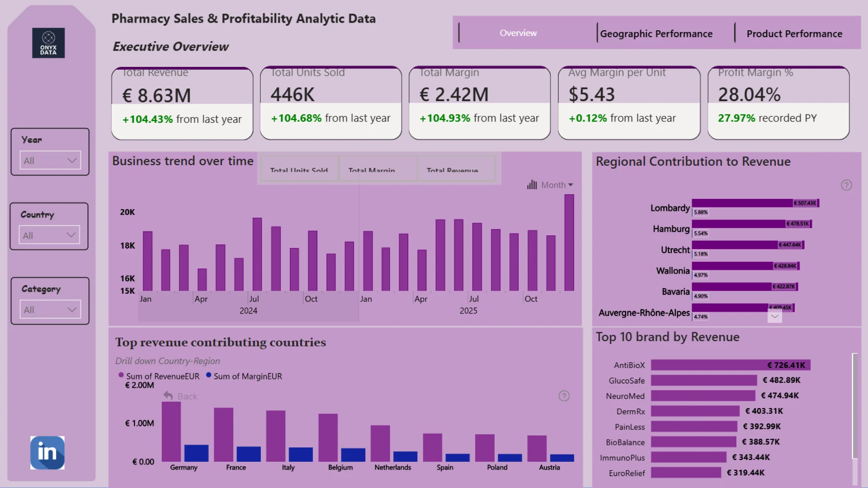
Task: Click the Onyx Data logo
Action: [48, 43]
